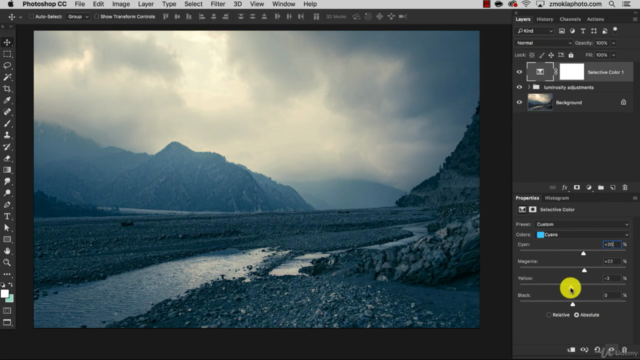Reset adjustment to defaults in Properties

pyautogui.click(x=598, y=350)
